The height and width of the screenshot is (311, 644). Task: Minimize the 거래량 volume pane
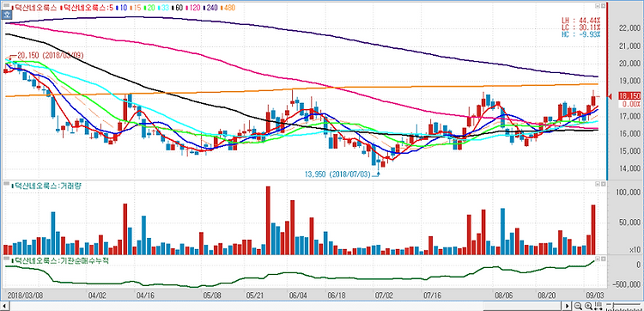click(x=597, y=185)
